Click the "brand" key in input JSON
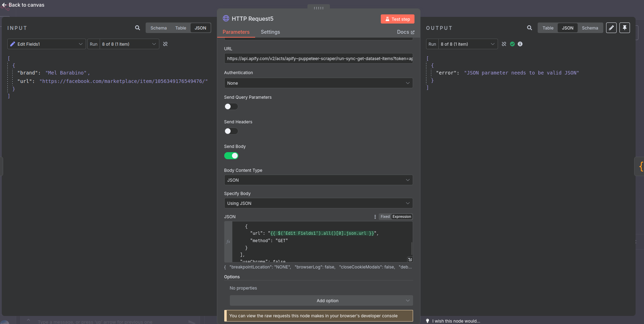This screenshot has height=324, width=644. [x=28, y=73]
